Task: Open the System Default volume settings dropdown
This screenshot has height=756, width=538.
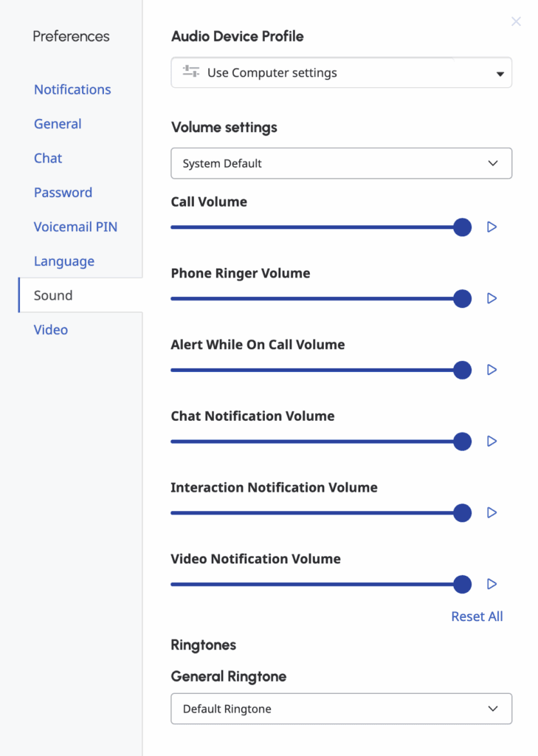Action: 492,163
